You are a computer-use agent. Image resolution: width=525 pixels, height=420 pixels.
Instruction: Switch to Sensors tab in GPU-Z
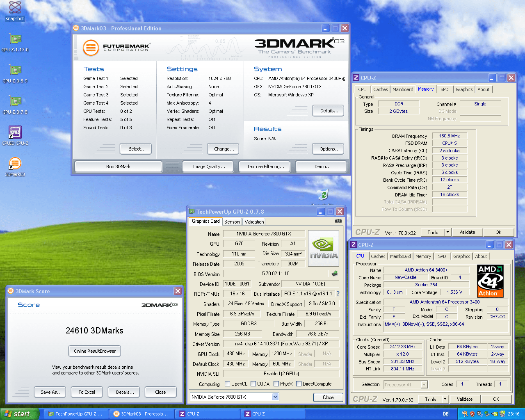tap(232, 221)
